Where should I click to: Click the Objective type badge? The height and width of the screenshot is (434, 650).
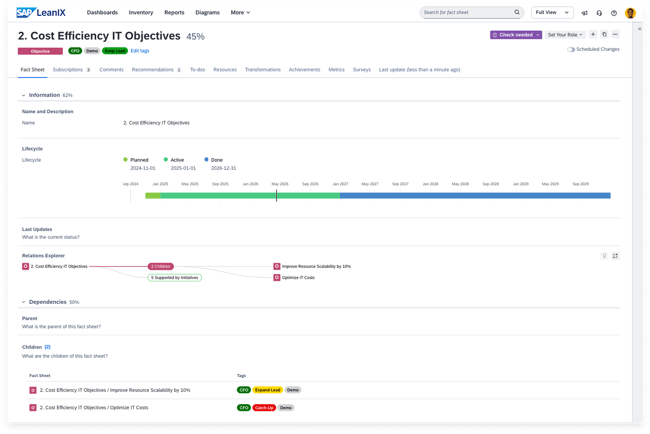click(40, 51)
